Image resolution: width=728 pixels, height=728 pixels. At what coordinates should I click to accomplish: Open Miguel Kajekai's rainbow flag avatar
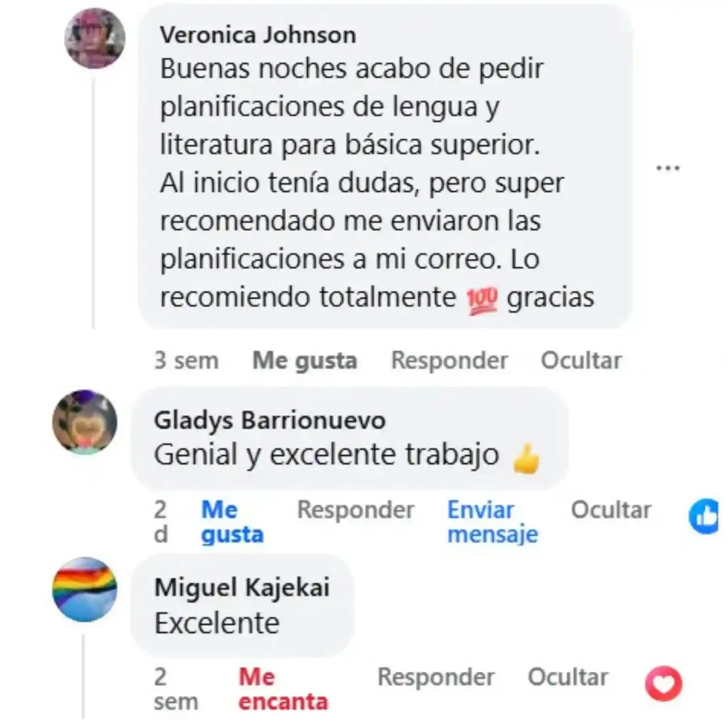(85, 590)
